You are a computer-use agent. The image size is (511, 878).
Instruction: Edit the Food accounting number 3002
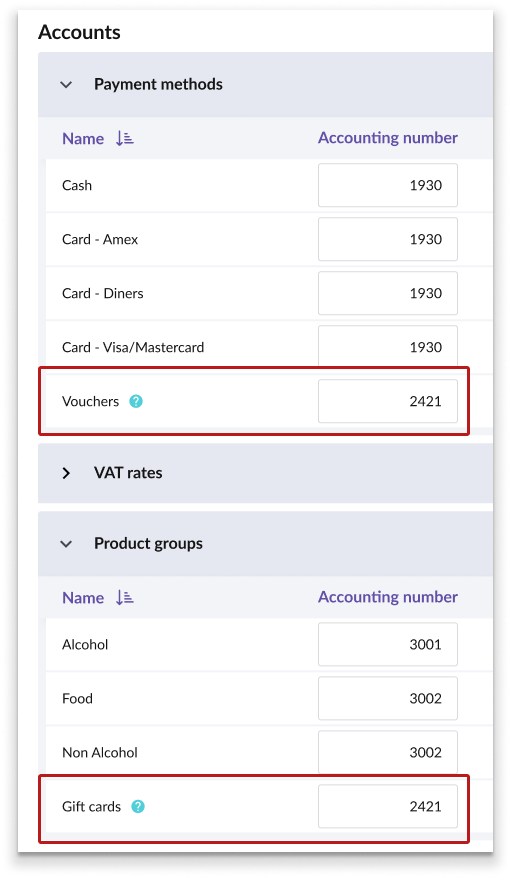pyautogui.click(x=388, y=698)
